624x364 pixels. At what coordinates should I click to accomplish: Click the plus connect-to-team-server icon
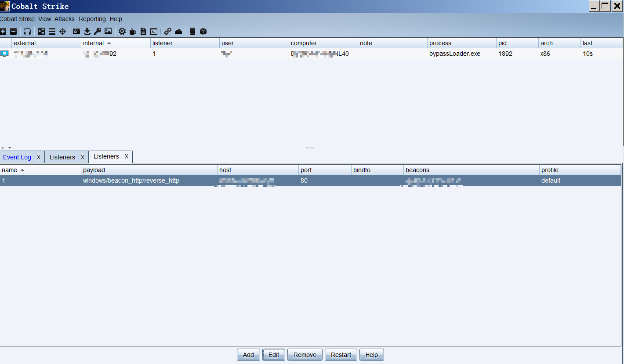(3, 31)
